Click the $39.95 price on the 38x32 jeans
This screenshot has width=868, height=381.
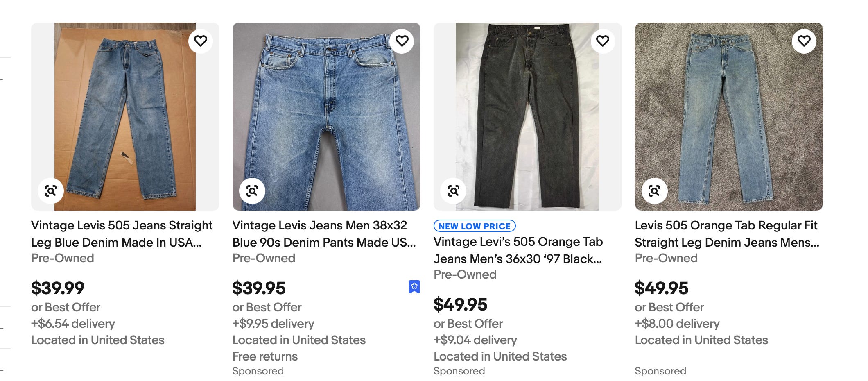259,288
